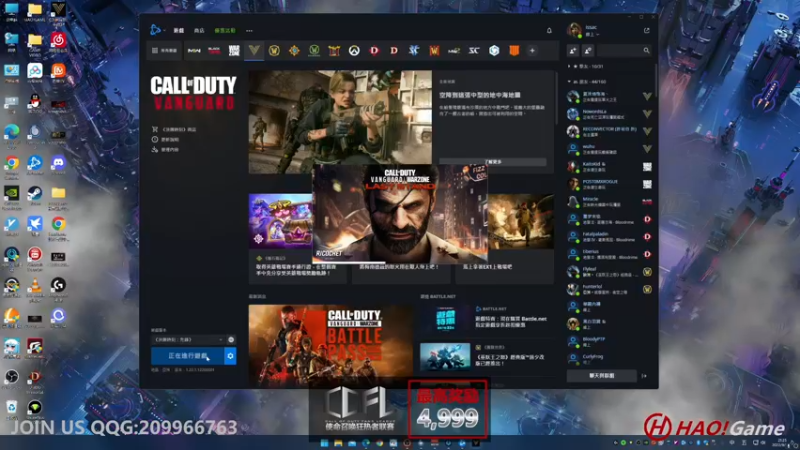Select friend Flyleaf in friends list
This screenshot has width=800, height=450.
click(x=610, y=272)
